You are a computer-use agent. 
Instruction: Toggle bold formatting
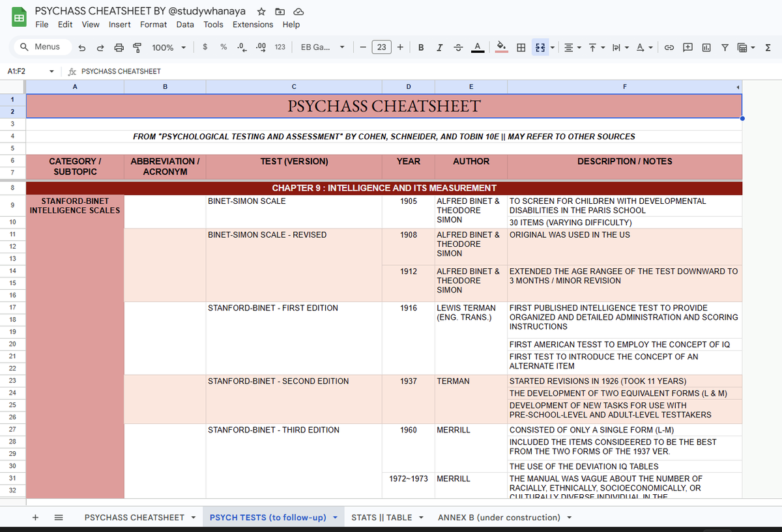pos(421,47)
